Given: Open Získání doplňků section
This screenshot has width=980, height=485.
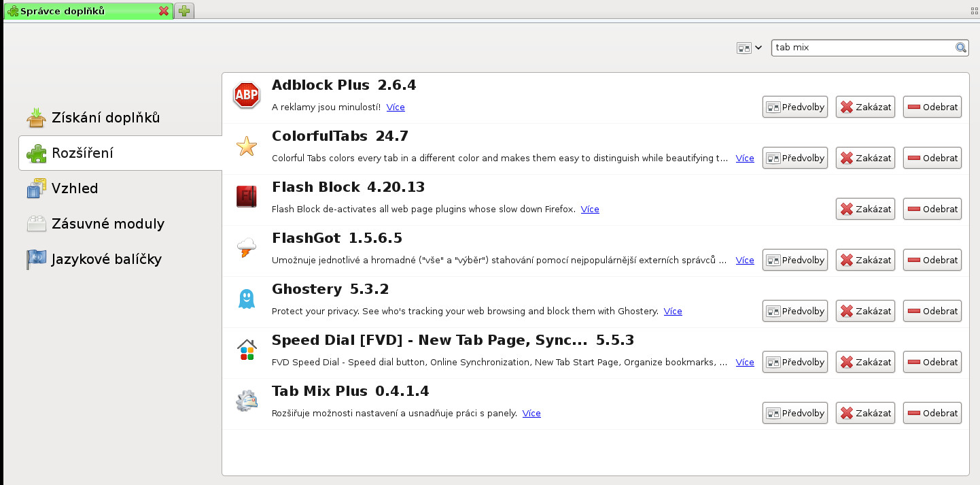Looking at the screenshot, I should [120, 118].
